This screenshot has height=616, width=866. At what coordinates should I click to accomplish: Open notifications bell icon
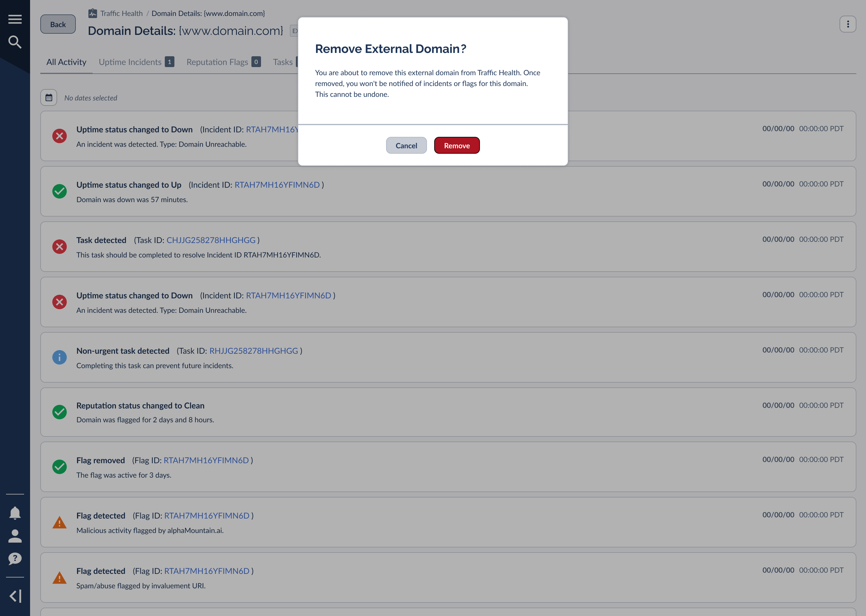[x=15, y=513]
